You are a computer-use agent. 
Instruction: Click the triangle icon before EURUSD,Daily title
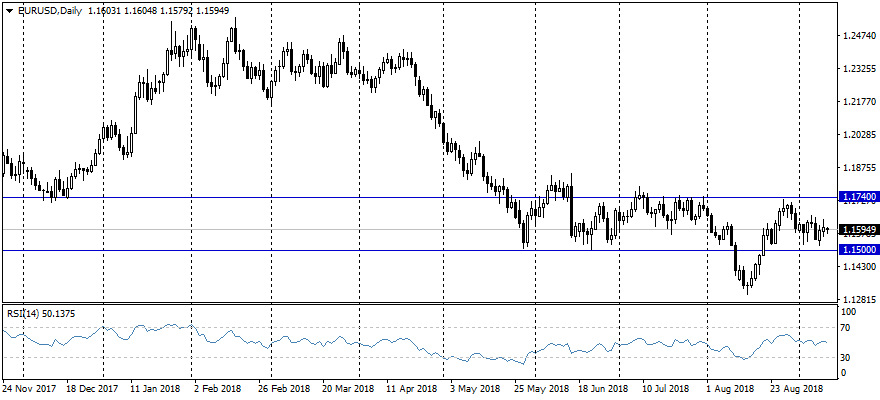pos(9,11)
